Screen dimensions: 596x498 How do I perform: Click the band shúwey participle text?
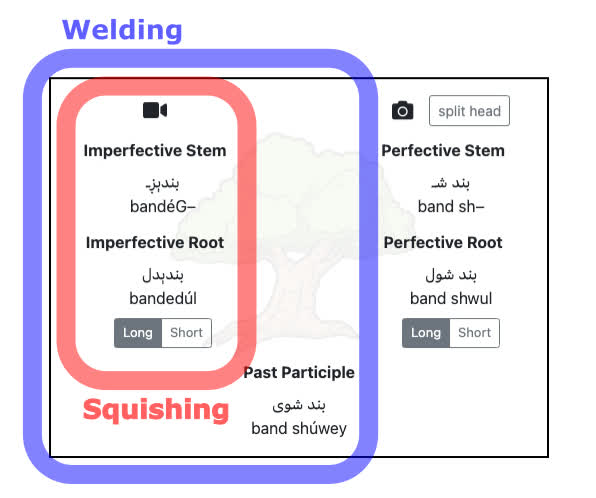pyautogui.click(x=299, y=428)
